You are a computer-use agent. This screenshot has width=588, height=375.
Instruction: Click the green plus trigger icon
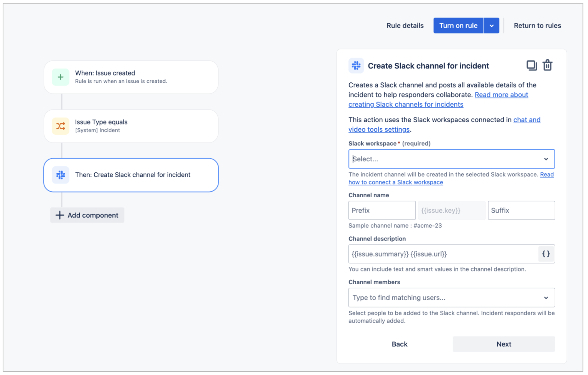60,77
